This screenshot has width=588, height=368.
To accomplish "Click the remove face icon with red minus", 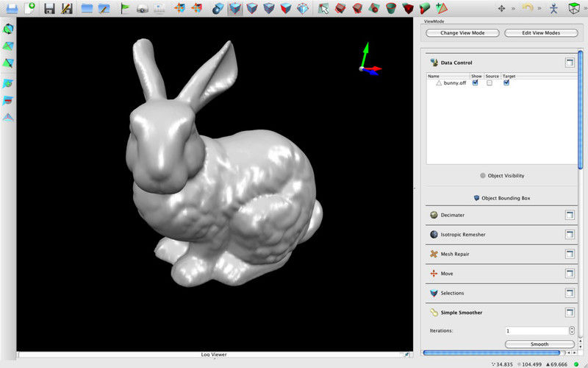I will coord(8,101).
